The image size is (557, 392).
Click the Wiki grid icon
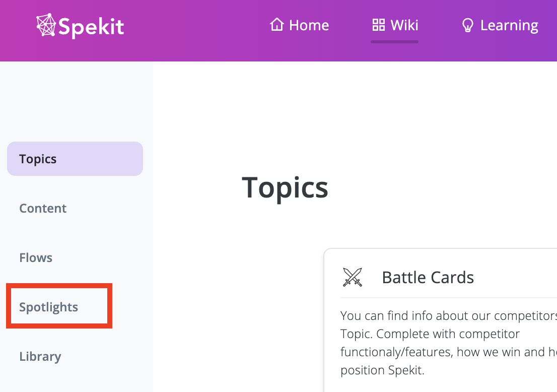pyautogui.click(x=378, y=25)
